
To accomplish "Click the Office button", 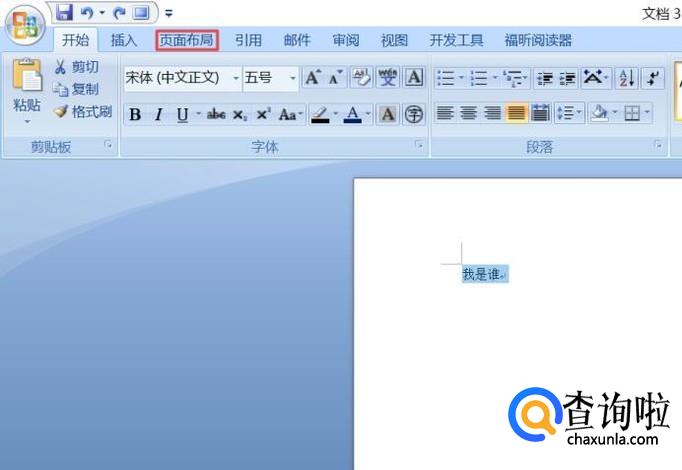I will coord(25,24).
